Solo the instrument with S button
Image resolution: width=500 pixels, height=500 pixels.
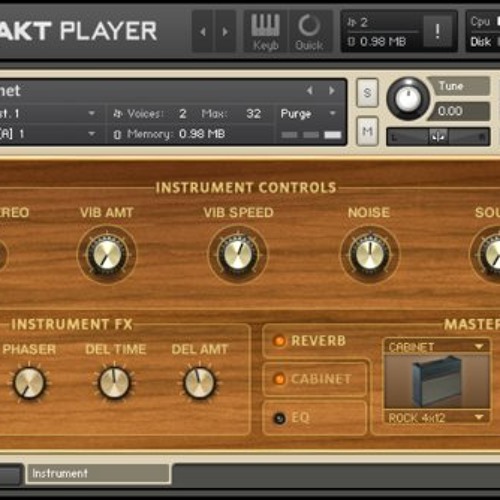(367, 93)
